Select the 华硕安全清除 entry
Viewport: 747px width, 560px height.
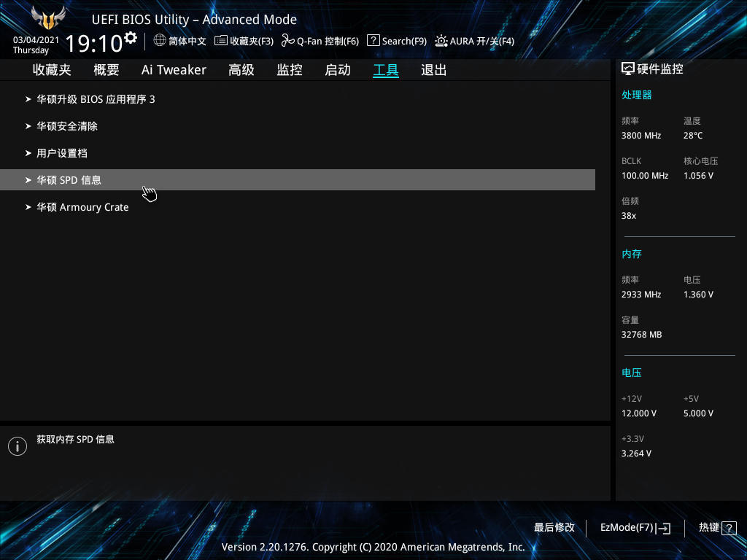(67, 125)
